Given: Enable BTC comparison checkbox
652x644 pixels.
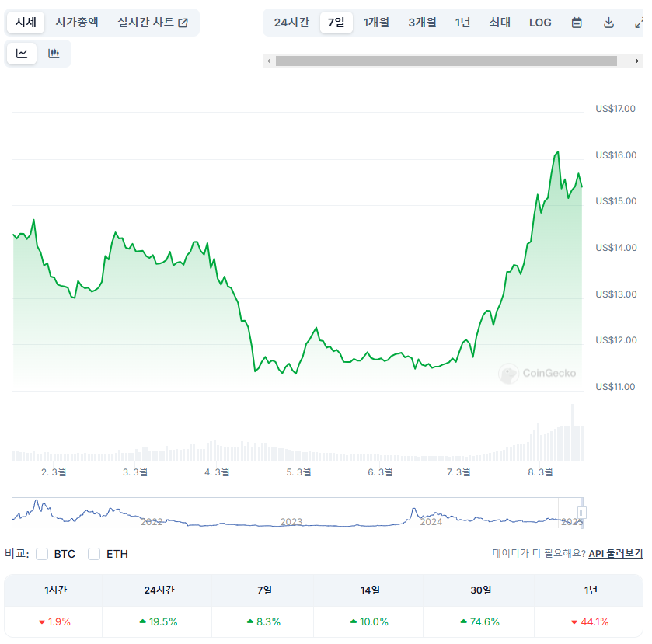Looking at the screenshot, I should pos(42,554).
